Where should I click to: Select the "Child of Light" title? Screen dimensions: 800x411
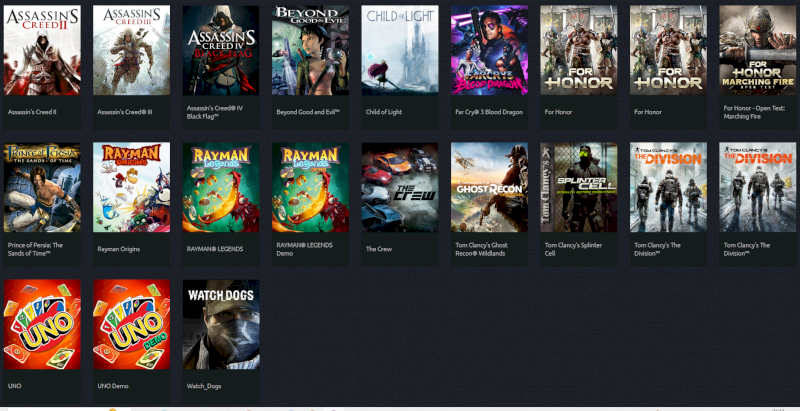coord(384,112)
